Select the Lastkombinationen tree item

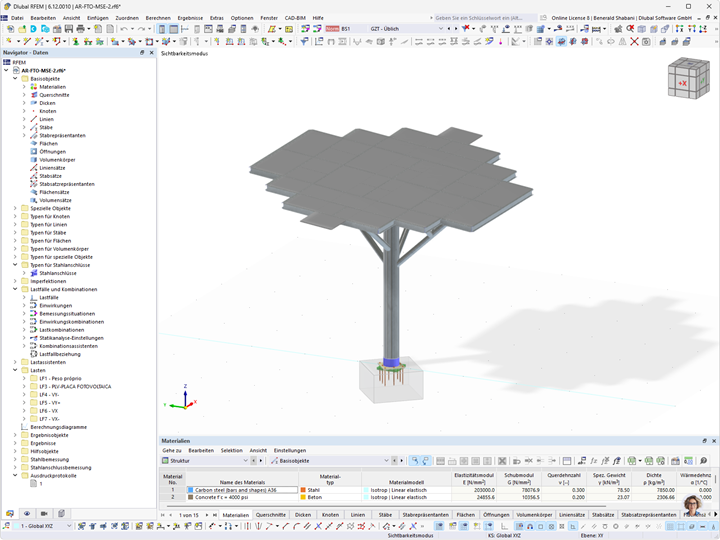pos(62,330)
